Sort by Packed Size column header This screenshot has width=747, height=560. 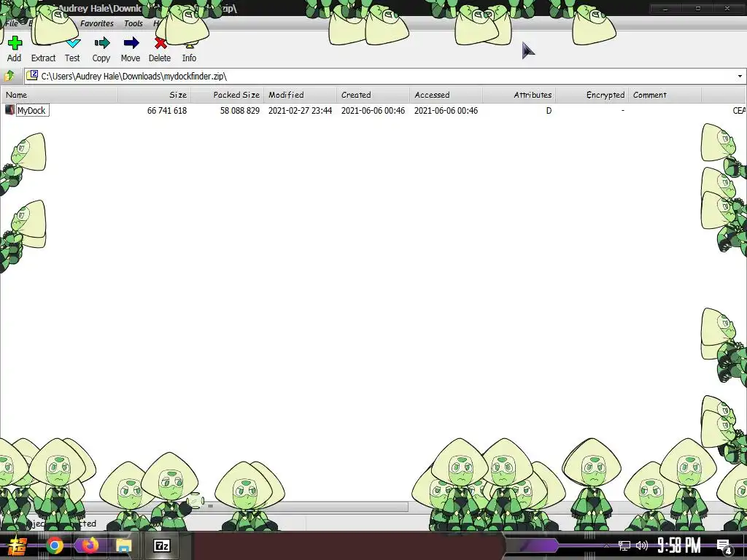(228, 95)
